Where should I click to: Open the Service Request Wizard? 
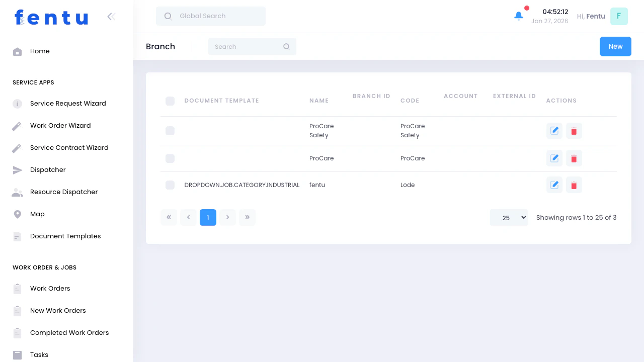tap(68, 103)
